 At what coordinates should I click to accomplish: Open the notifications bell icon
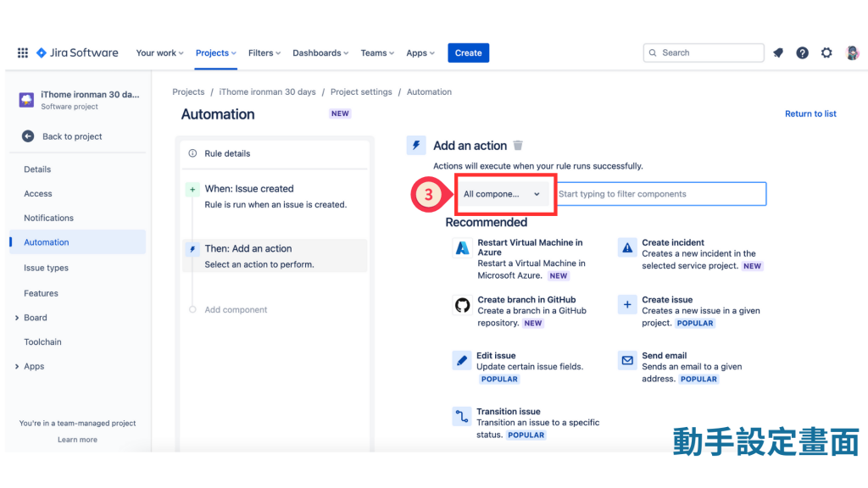[778, 53]
